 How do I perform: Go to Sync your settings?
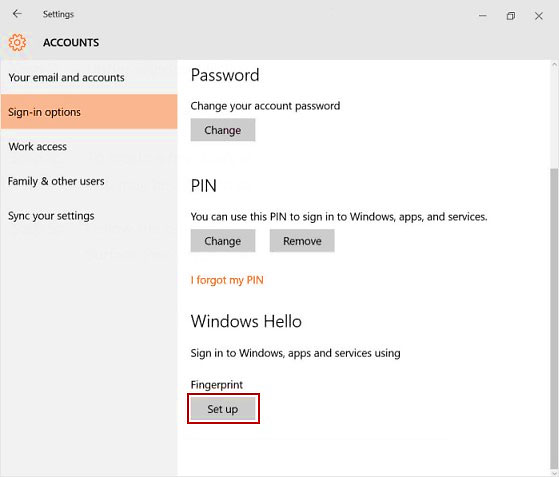pyautogui.click(x=89, y=215)
